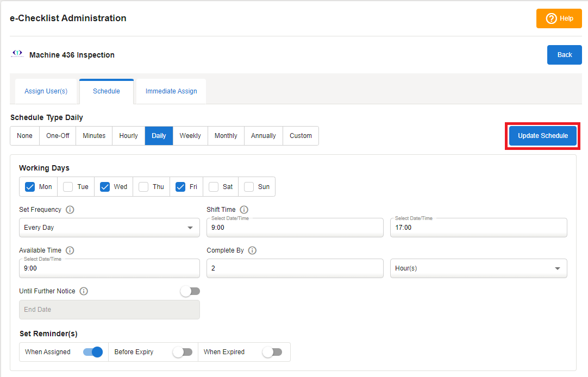Click the Shift Time 17:00 end field

click(x=478, y=228)
